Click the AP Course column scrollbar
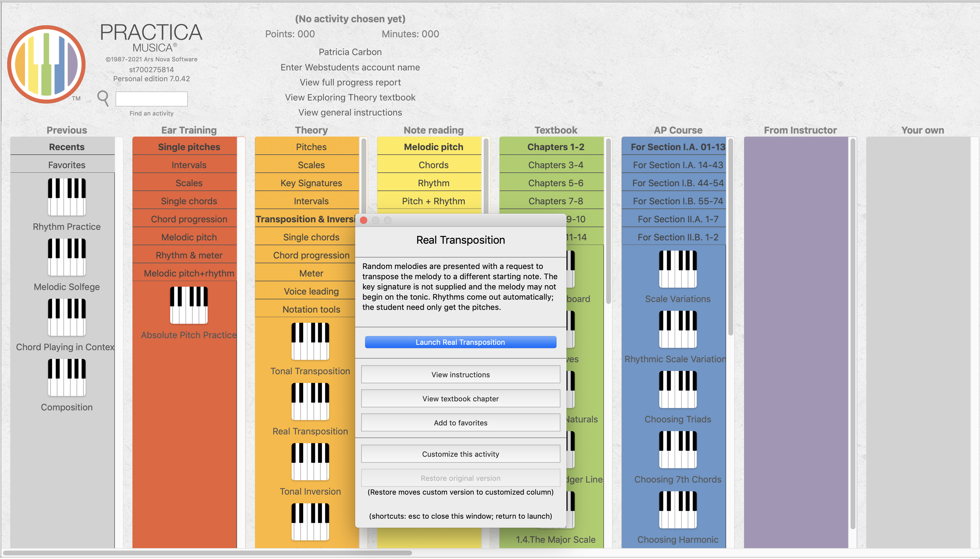 click(730, 237)
